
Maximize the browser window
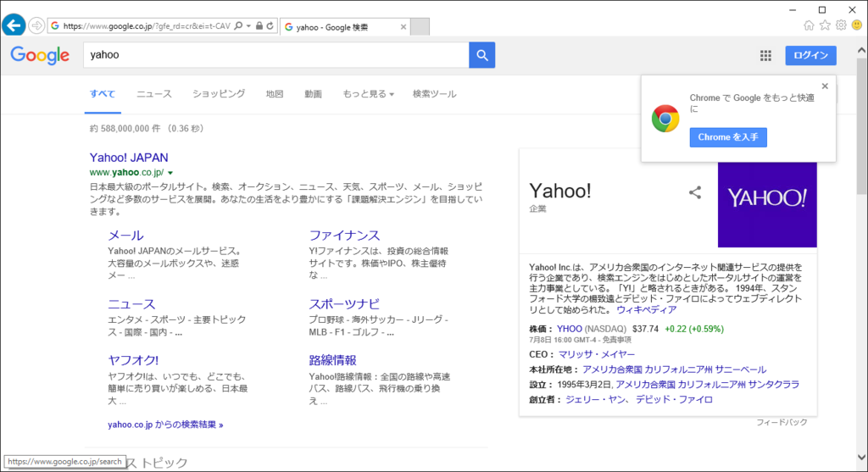click(x=822, y=10)
